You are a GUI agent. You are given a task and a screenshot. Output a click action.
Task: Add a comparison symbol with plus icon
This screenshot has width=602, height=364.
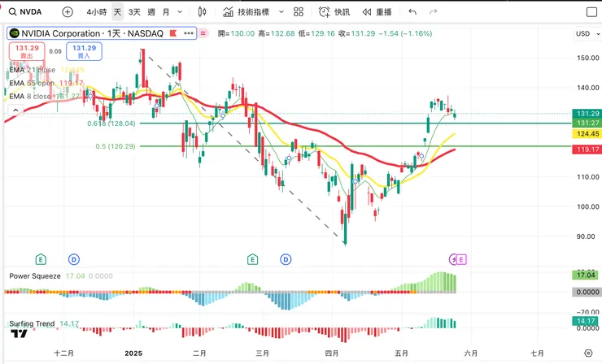68,12
